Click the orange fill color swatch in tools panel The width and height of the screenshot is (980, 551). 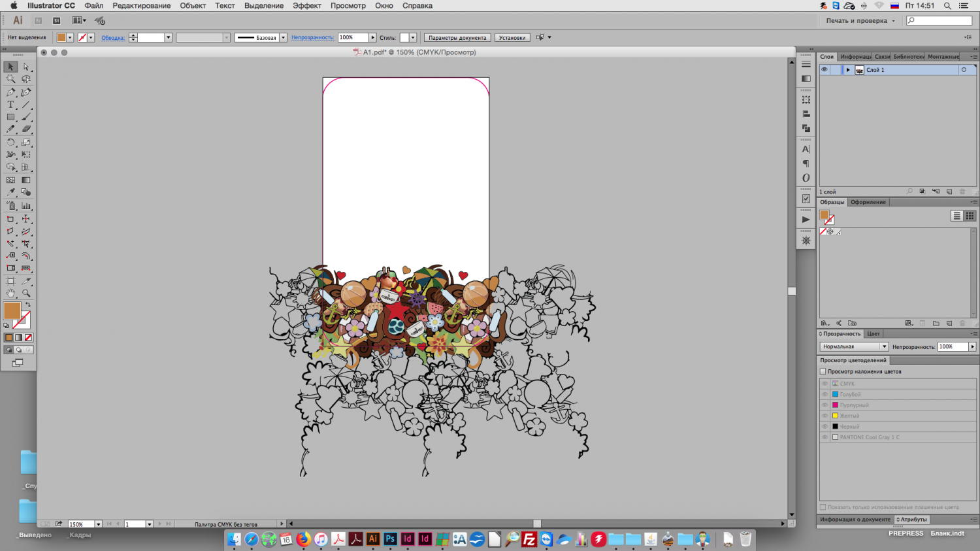coord(12,310)
